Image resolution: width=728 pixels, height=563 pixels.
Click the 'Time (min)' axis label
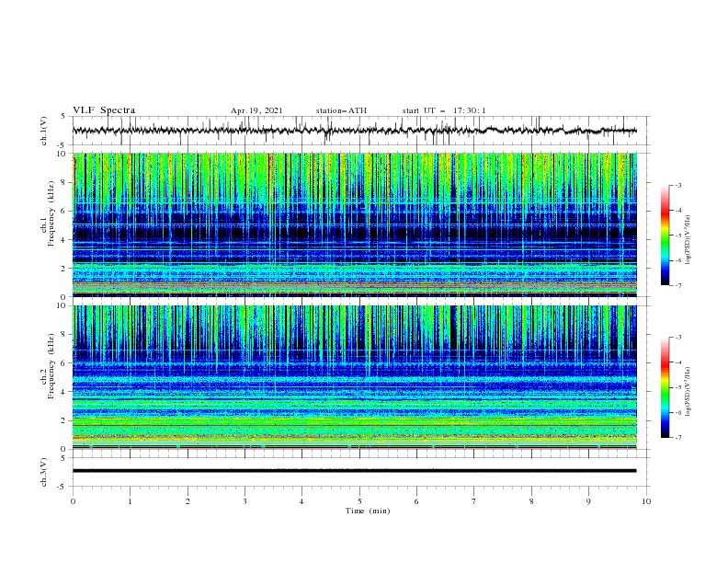point(368,511)
